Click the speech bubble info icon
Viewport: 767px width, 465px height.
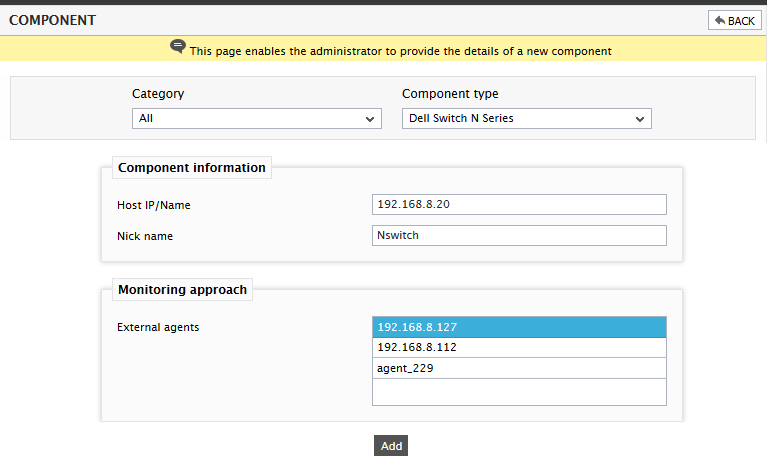pos(178,46)
